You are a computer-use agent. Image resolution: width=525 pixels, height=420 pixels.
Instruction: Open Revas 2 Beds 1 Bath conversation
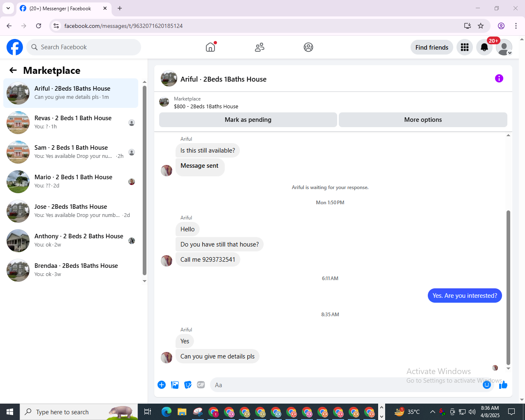tap(71, 123)
